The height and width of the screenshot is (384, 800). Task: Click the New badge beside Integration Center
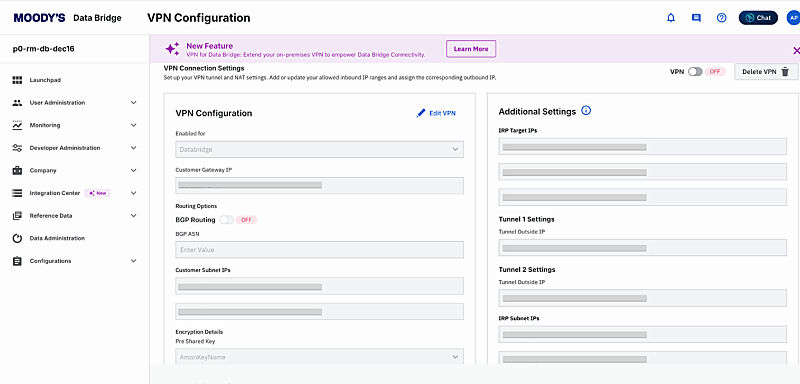click(97, 193)
